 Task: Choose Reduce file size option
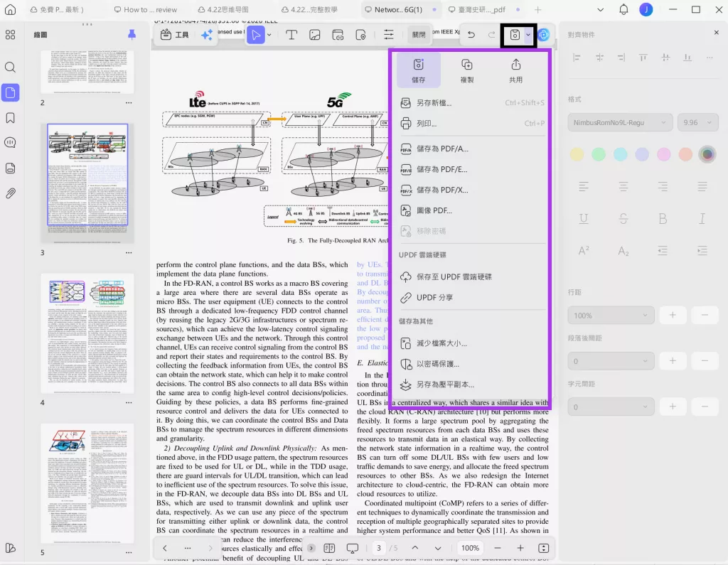coord(472,343)
